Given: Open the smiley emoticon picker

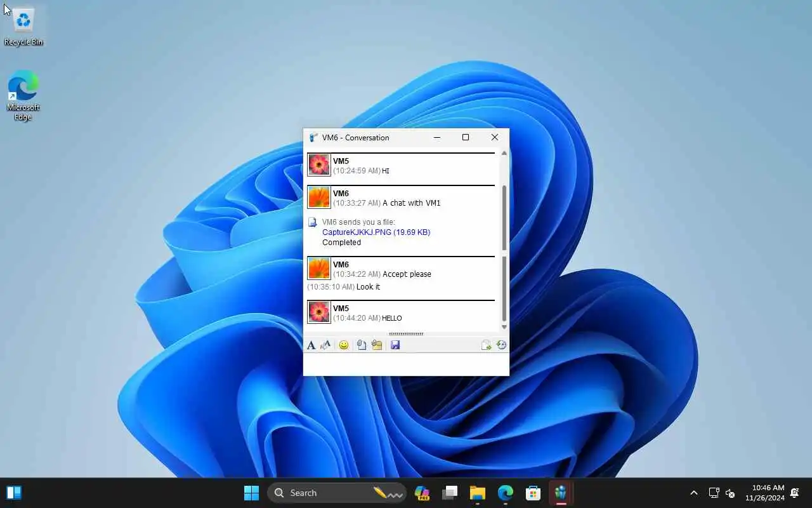Looking at the screenshot, I should (x=344, y=345).
